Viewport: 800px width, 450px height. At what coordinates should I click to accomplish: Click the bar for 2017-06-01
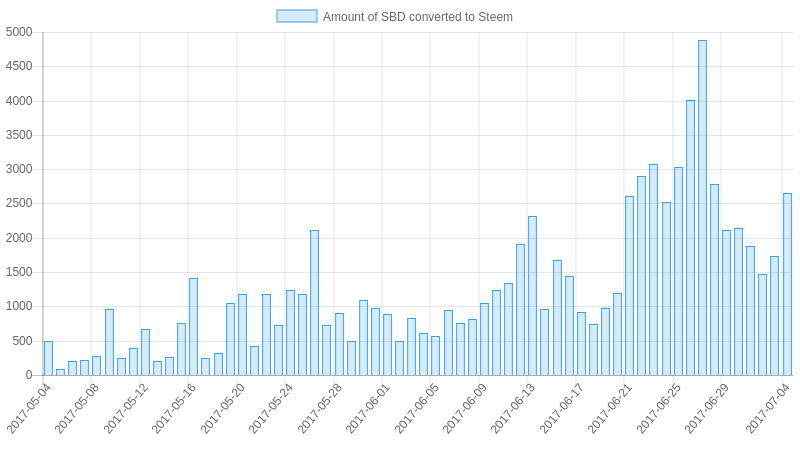[387, 345]
